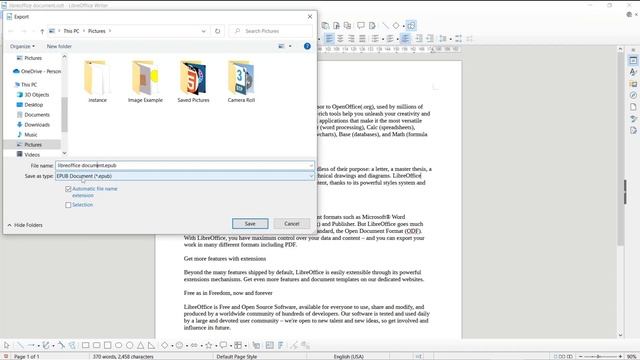Toggle the Draw Functions icon in Writer toolbar
640x360 pixels.
point(411,26)
